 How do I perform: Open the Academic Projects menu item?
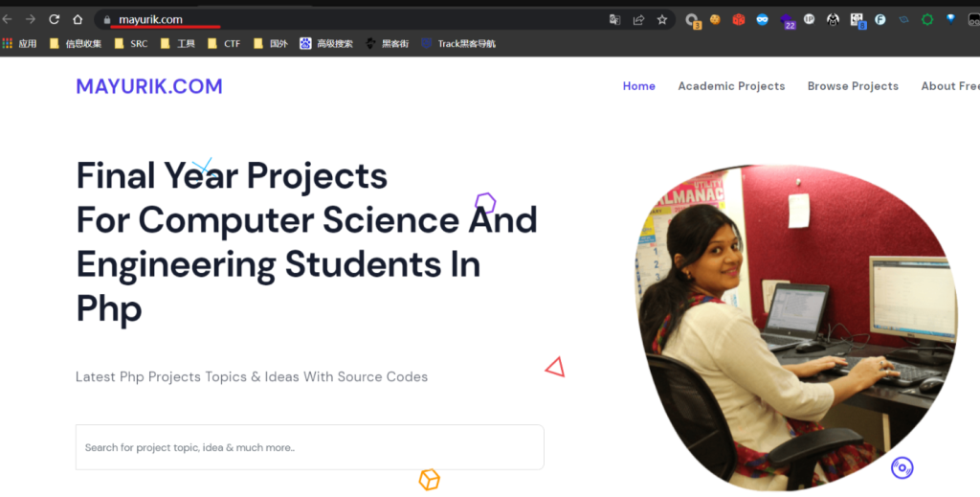731,86
